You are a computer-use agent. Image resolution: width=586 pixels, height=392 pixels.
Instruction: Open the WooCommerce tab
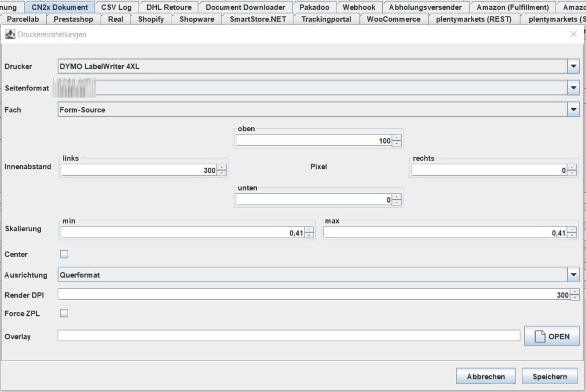click(394, 19)
